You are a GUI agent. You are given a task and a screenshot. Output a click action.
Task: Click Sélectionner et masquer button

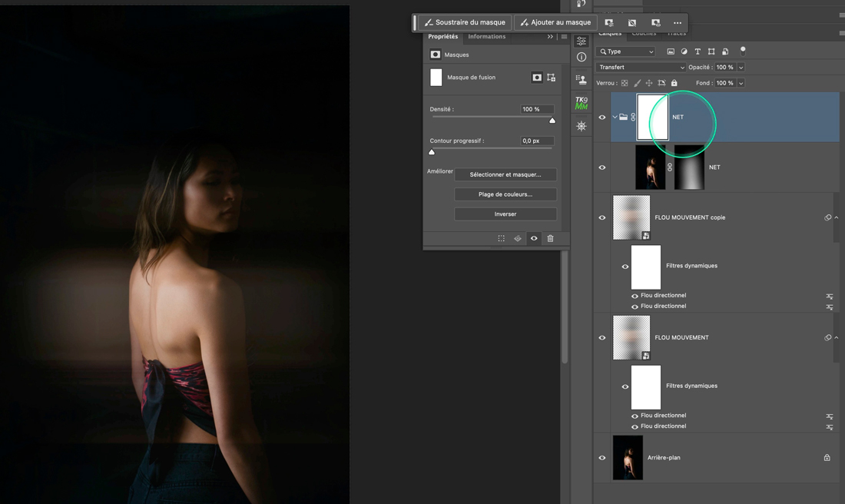505,174
